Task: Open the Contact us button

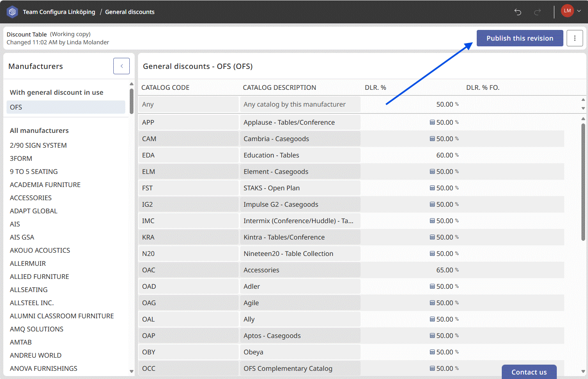Action: point(529,372)
